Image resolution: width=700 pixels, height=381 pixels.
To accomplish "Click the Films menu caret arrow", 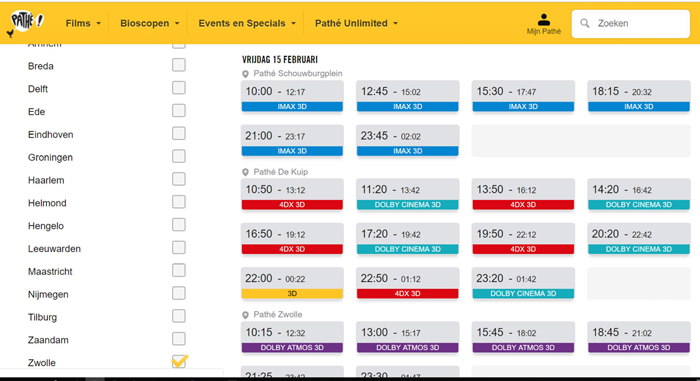I will (99, 23).
